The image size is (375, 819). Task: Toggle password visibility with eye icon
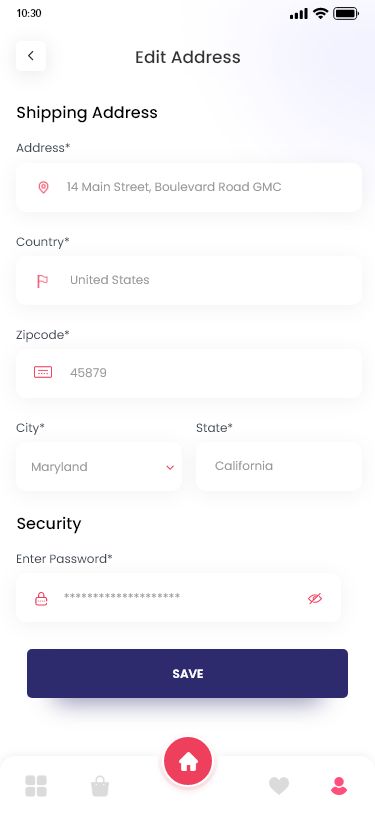(315, 599)
